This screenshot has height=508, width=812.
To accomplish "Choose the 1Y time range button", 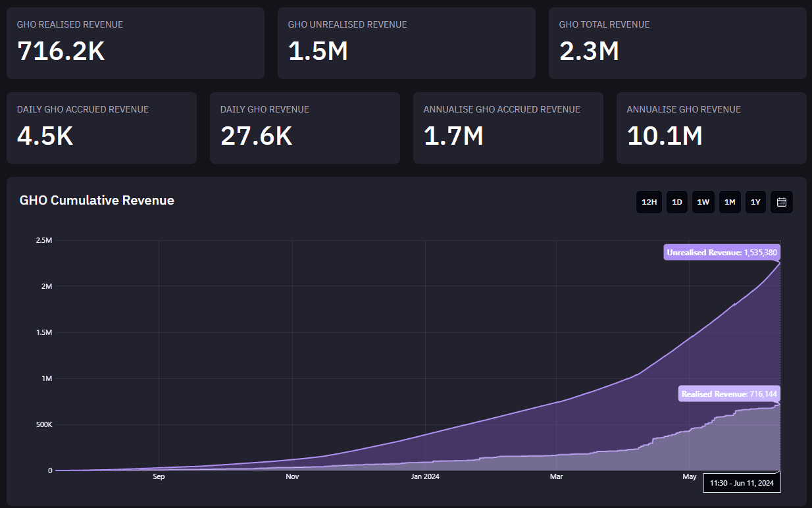I will coord(755,202).
